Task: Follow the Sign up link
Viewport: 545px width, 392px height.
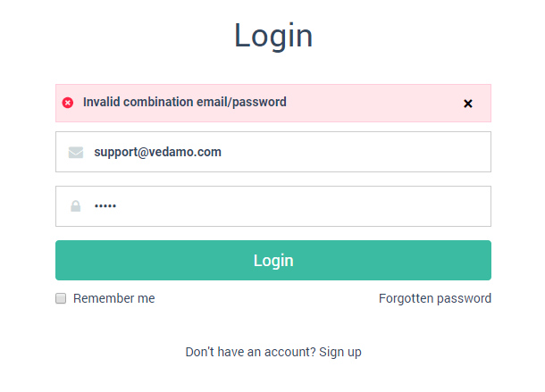Action: [x=340, y=352]
